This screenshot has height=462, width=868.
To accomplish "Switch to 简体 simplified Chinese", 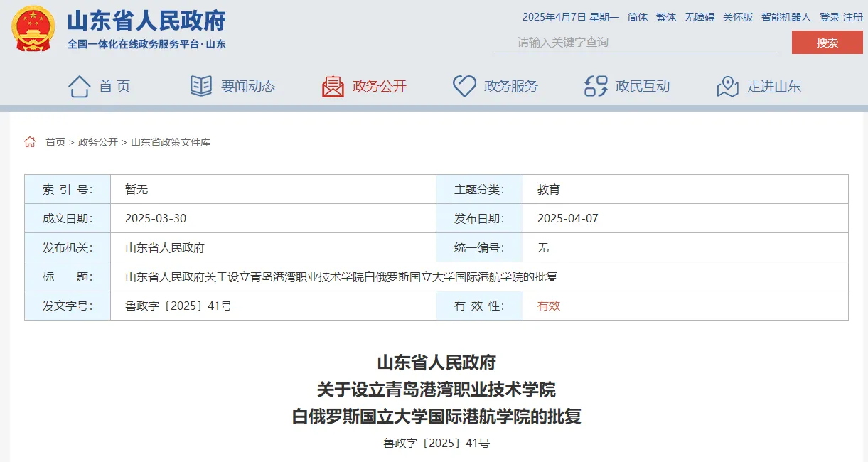I will (x=638, y=17).
